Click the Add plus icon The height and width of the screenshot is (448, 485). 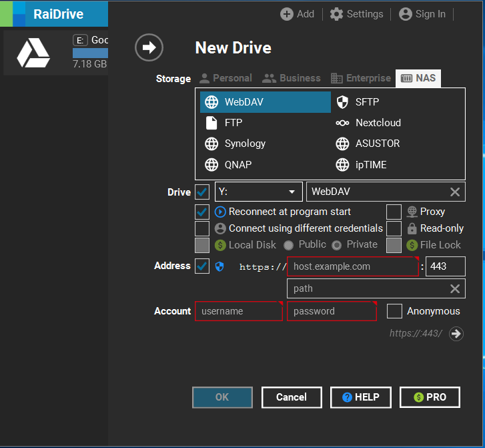[287, 14]
